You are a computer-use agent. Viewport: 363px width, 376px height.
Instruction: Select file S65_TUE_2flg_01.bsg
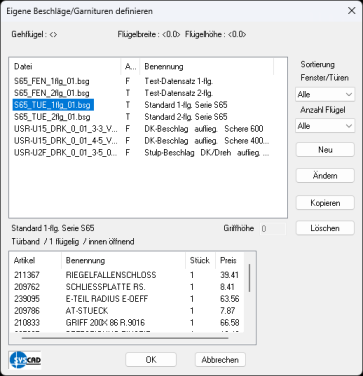point(52,117)
